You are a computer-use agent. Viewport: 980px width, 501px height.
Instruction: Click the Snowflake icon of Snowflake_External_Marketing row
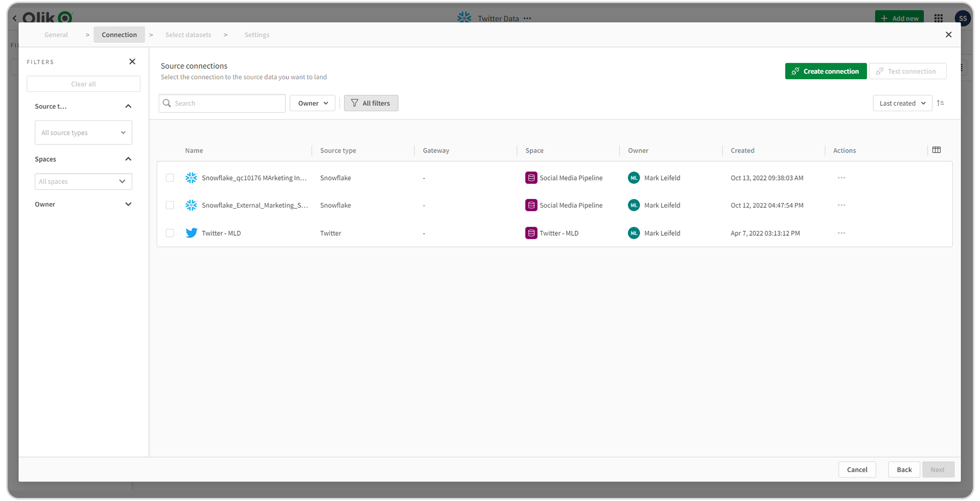pyautogui.click(x=191, y=205)
